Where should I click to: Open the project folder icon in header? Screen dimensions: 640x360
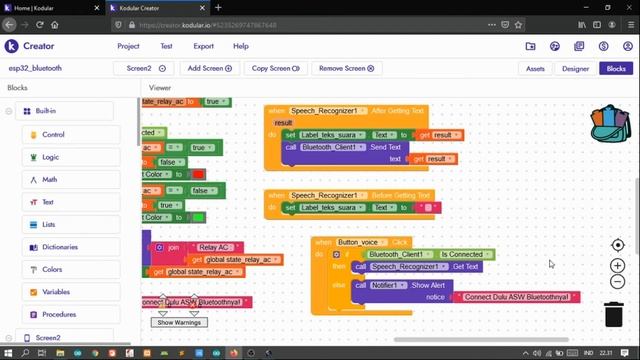[x=530, y=46]
